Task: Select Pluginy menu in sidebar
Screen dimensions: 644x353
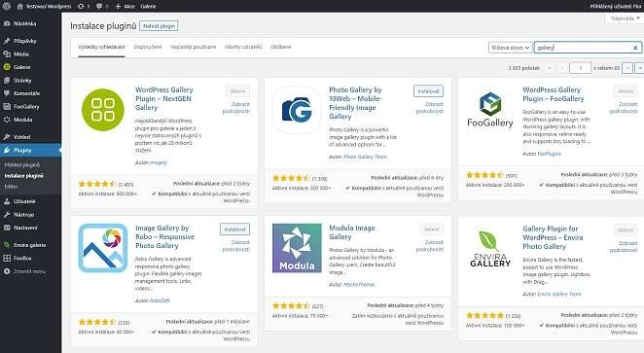Action: [31, 150]
